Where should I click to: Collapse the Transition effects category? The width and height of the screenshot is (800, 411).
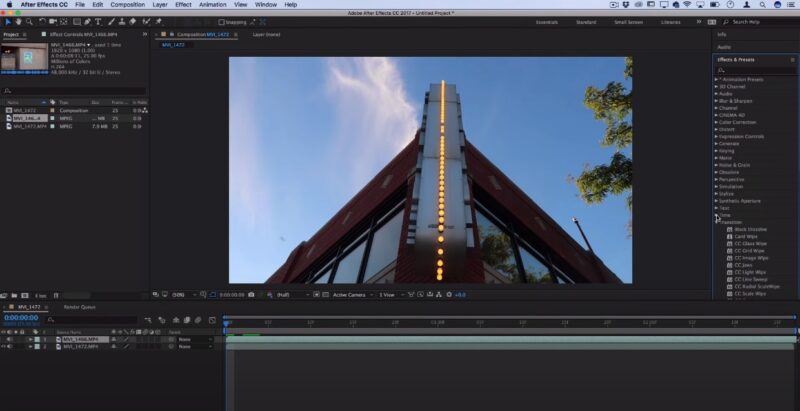point(716,222)
